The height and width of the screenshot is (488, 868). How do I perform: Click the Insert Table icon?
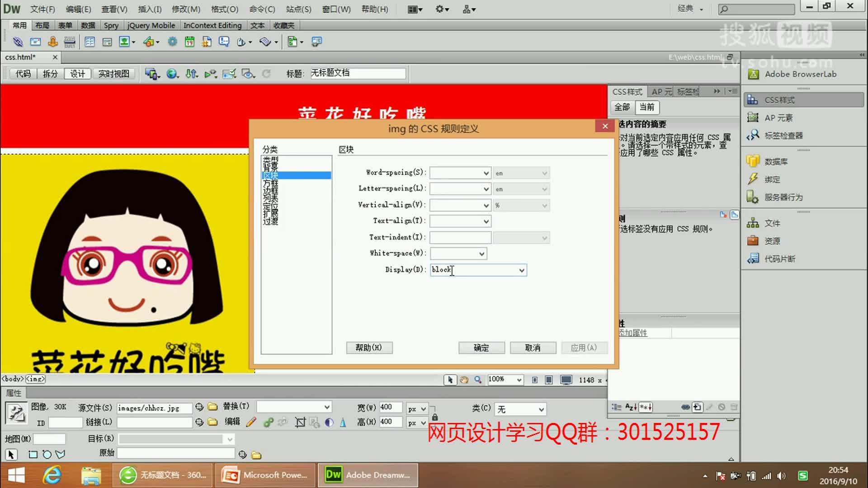coord(90,42)
